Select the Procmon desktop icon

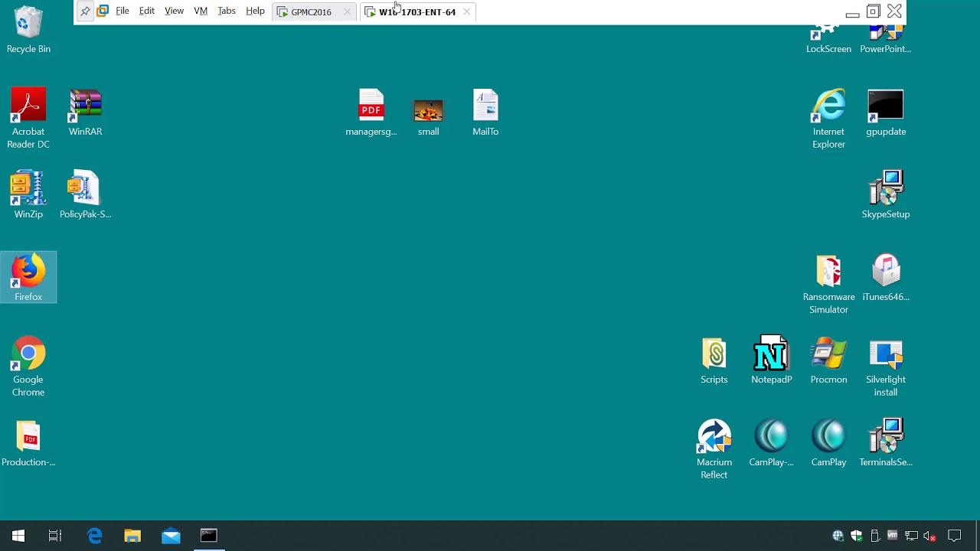click(x=828, y=360)
